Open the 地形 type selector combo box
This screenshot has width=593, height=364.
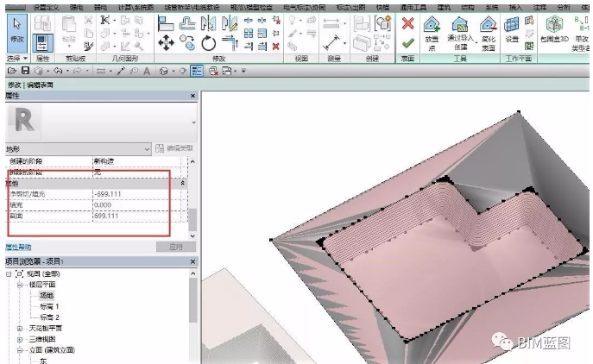(79, 149)
